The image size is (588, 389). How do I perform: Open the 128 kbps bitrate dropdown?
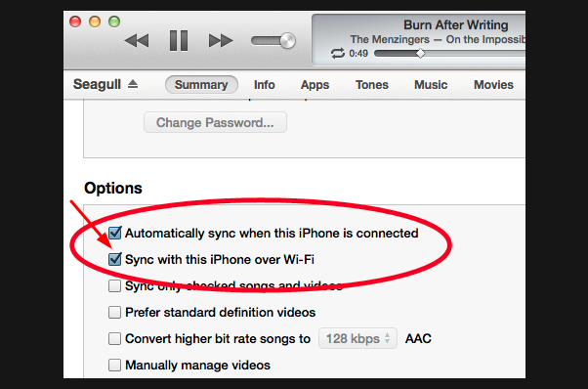(x=357, y=338)
